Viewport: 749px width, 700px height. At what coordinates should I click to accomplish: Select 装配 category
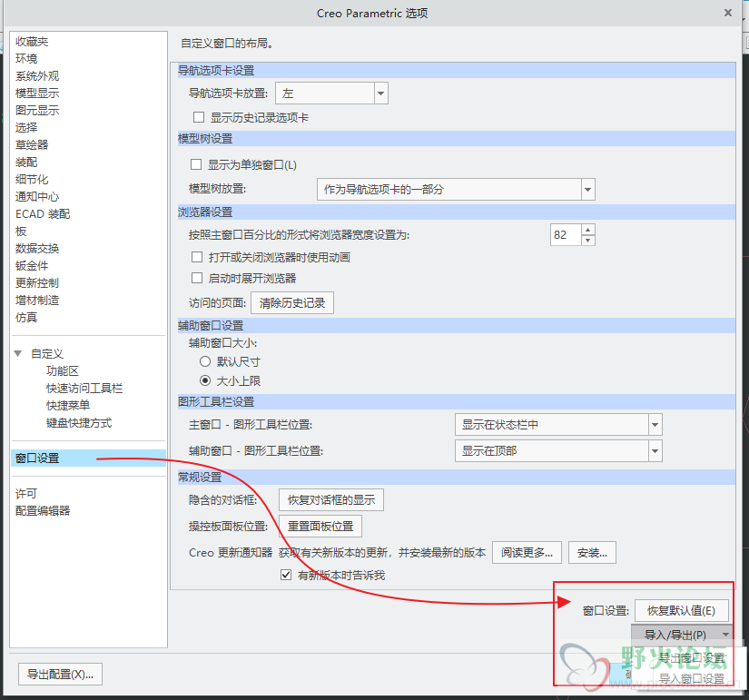point(26,162)
